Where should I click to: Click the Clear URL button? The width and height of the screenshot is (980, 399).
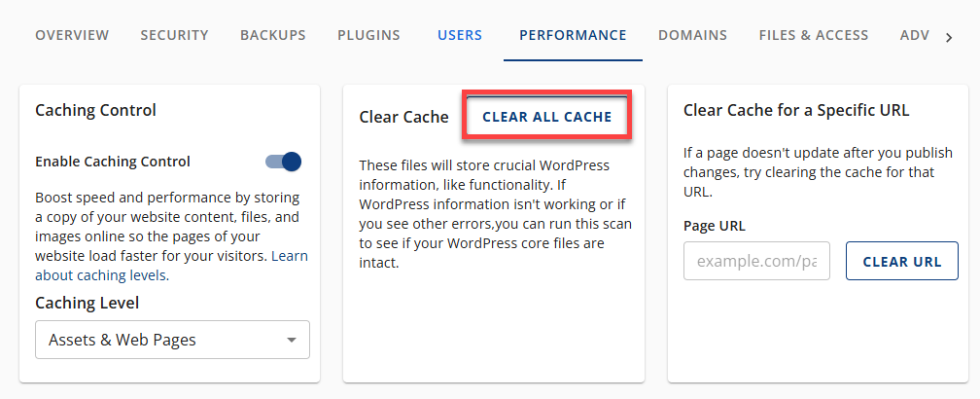click(902, 261)
